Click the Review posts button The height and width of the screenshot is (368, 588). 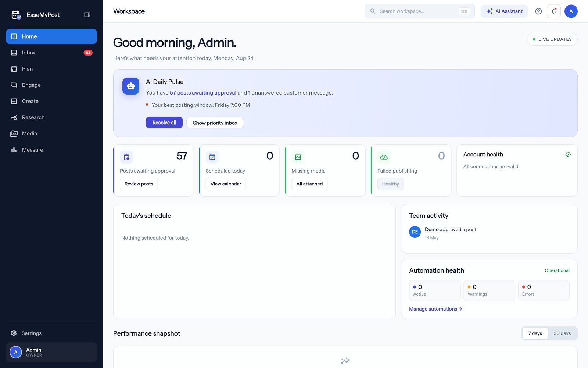point(139,184)
